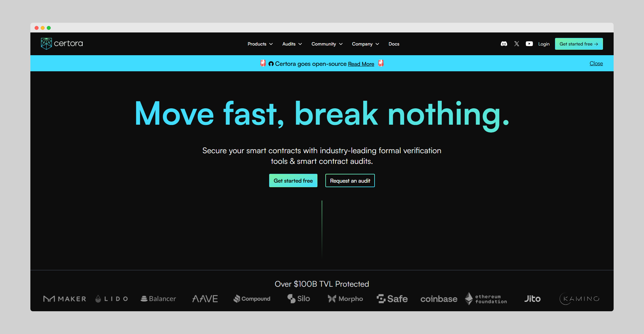Viewport: 644px width, 334px height.
Task: Click the AAVE logo
Action: (x=205, y=299)
